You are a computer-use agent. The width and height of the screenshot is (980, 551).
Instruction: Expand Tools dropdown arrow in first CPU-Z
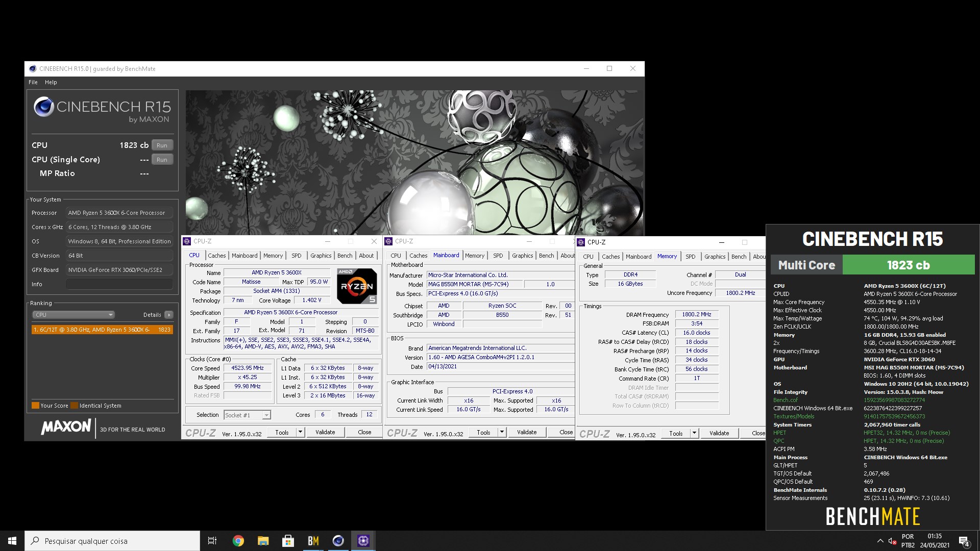(x=300, y=432)
